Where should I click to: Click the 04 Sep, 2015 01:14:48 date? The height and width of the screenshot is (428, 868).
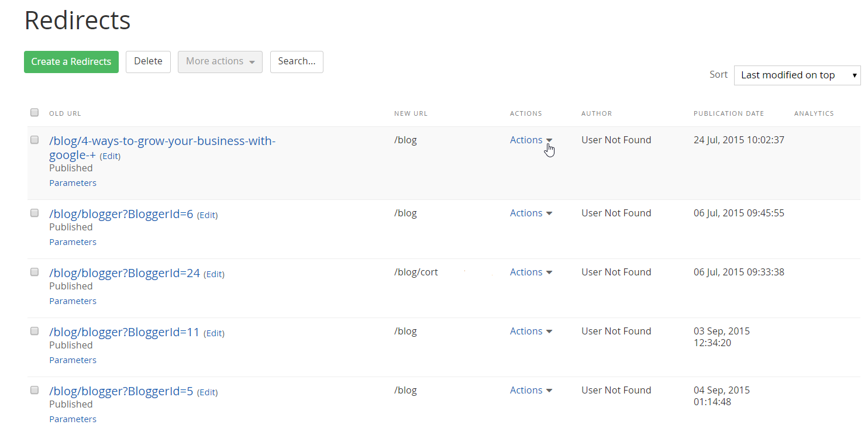[722, 396]
